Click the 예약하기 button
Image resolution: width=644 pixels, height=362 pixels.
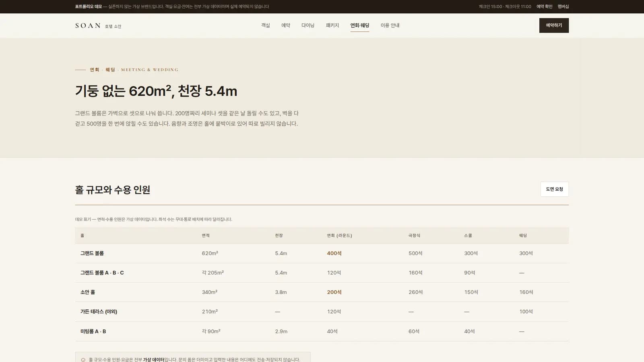[x=554, y=25]
